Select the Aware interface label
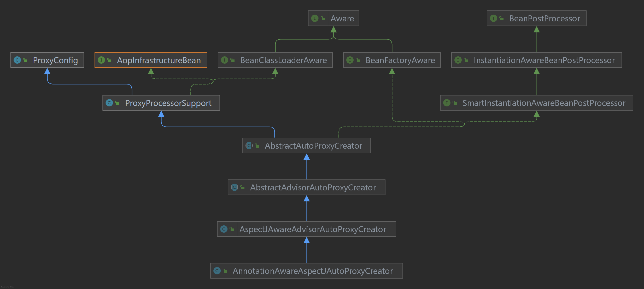This screenshot has width=644, height=289. (x=342, y=19)
